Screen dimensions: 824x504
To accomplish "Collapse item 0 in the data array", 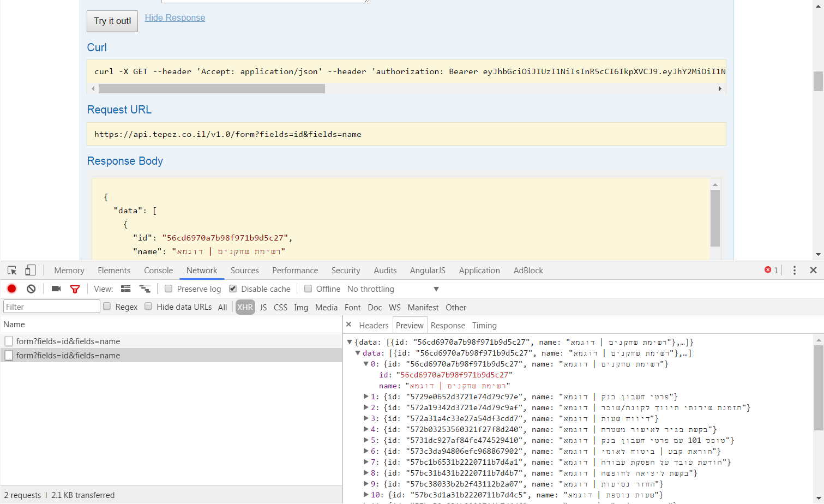I will (366, 364).
